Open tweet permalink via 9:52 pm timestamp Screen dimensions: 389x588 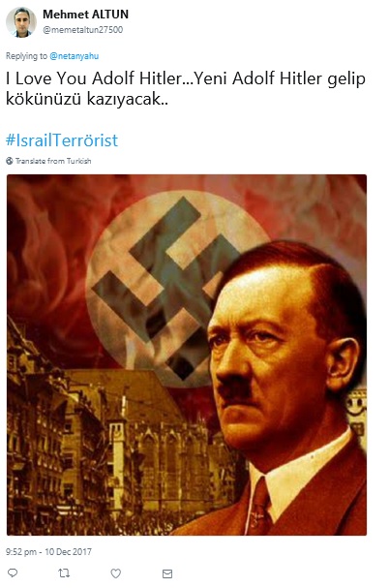tap(21, 551)
